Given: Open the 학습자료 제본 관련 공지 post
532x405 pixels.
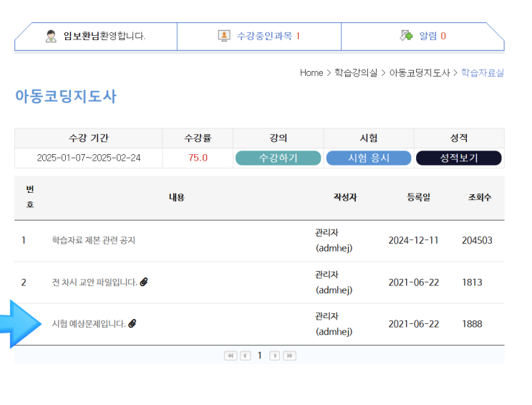Looking at the screenshot, I should [93, 241].
